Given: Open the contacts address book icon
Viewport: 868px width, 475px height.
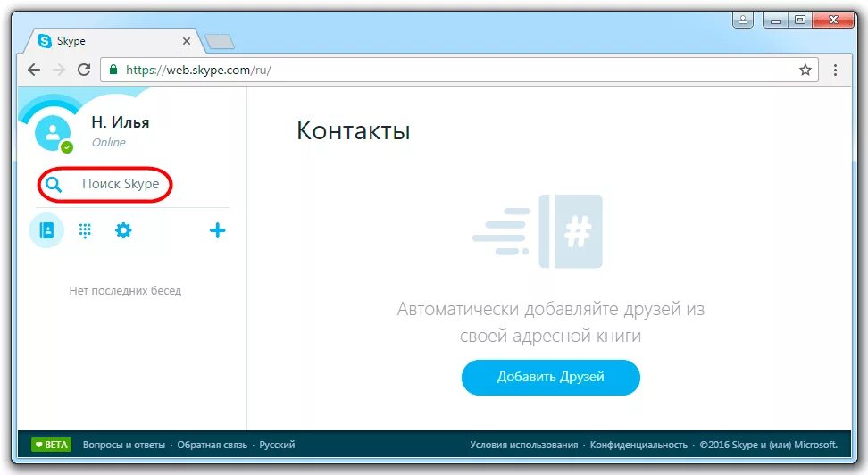Looking at the screenshot, I should pyautogui.click(x=46, y=230).
